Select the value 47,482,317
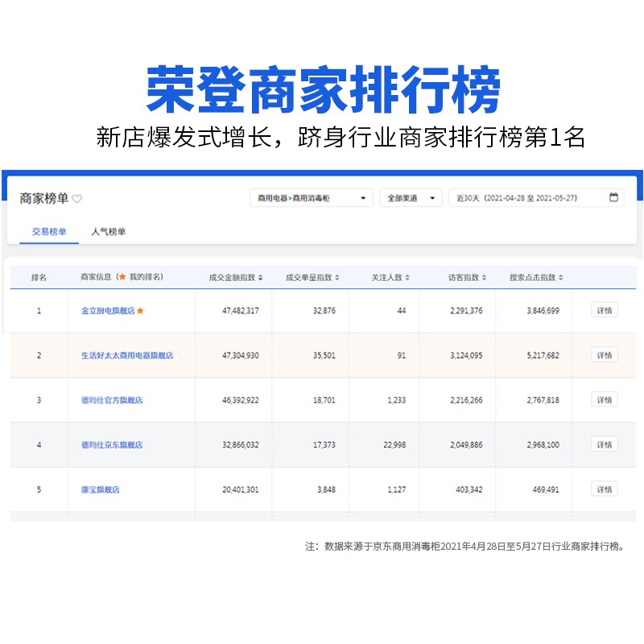The width and height of the screenshot is (644, 644). (241, 311)
